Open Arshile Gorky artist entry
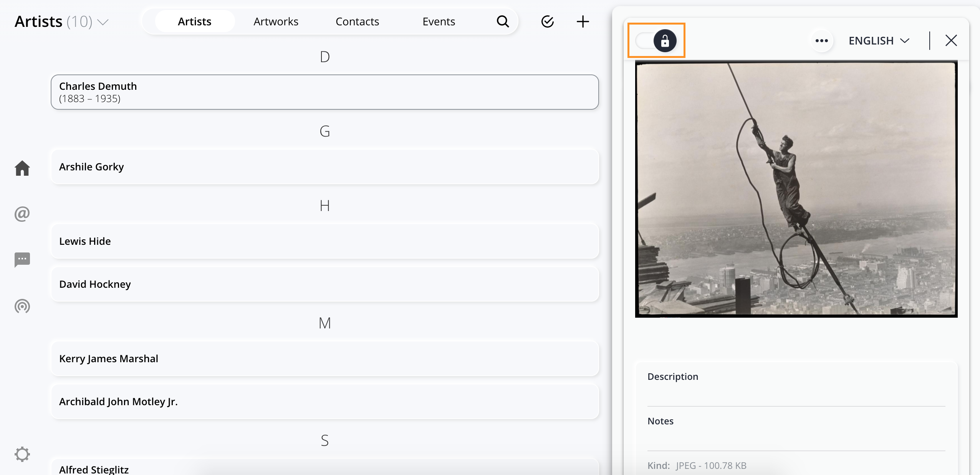 (325, 167)
